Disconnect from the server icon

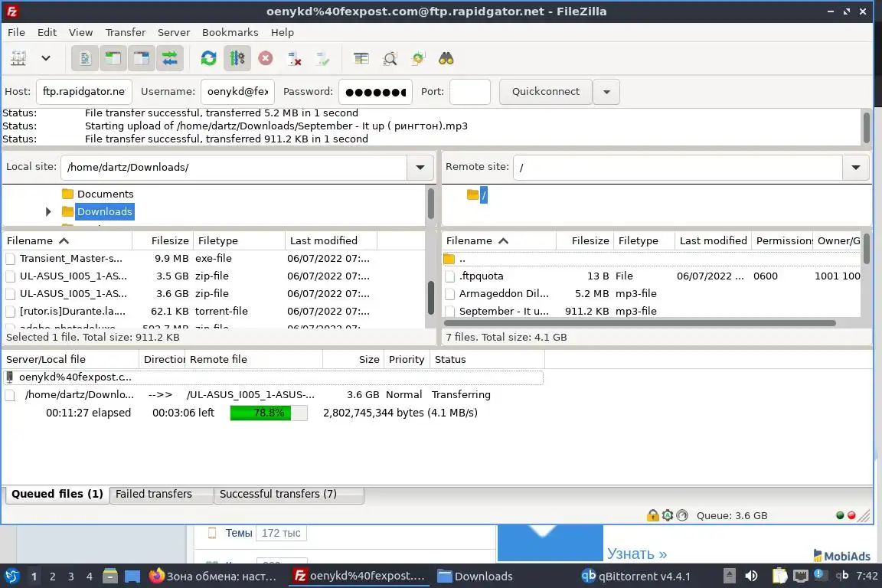(x=294, y=58)
